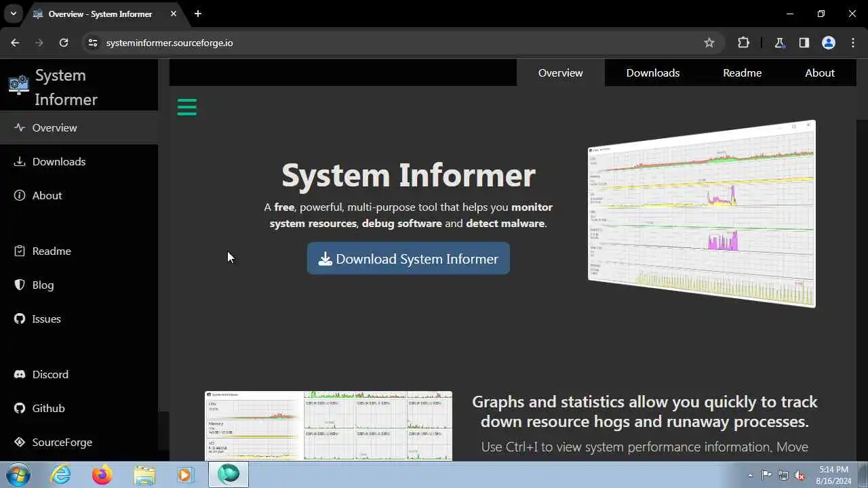Open the Chrome Labs flask icon
The width and height of the screenshot is (868, 488).
click(780, 43)
